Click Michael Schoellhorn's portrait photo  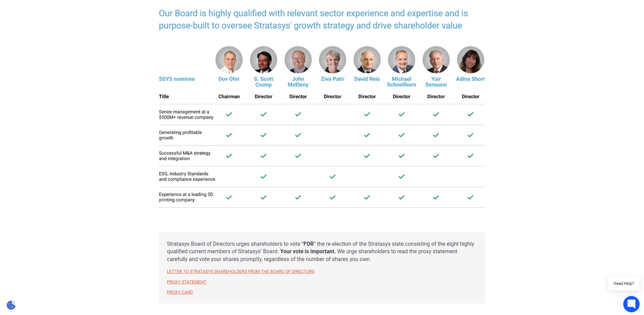click(402, 60)
